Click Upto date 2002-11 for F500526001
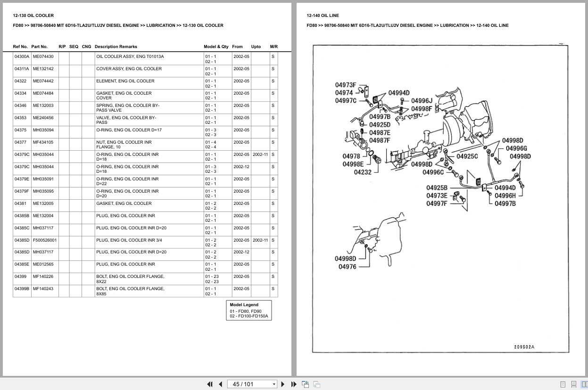Screen dimensions: 588x390 pyautogui.click(x=260, y=240)
